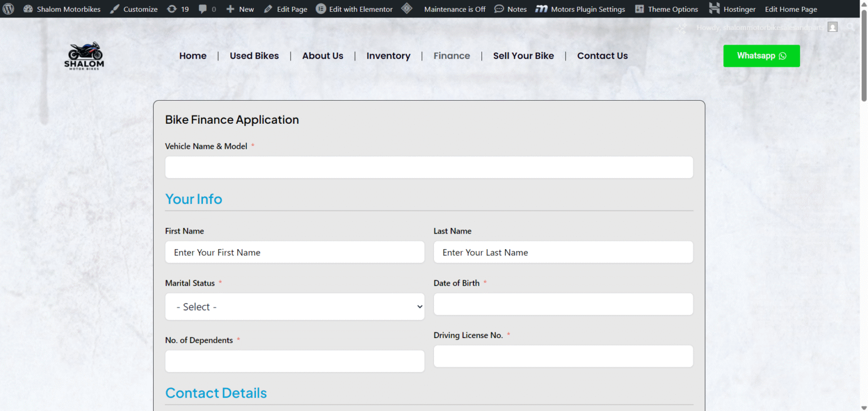This screenshot has width=868, height=411.
Task: Open Motors Plugin Settings
Action: [x=580, y=9]
